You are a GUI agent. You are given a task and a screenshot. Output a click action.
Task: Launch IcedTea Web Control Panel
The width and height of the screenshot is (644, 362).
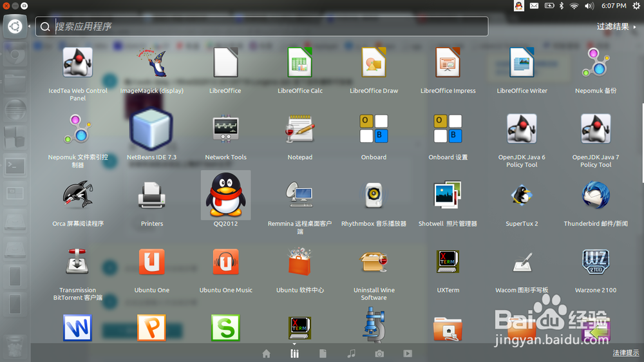(78, 62)
